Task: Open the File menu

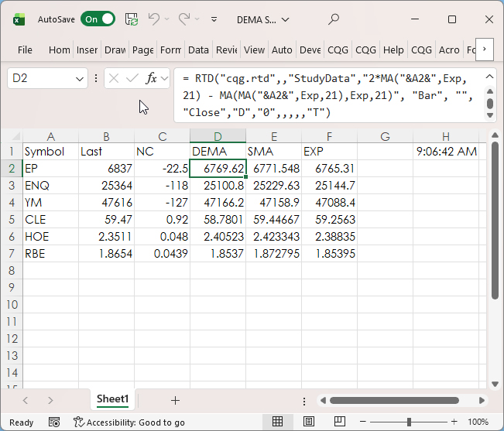Action: [x=25, y=50]
